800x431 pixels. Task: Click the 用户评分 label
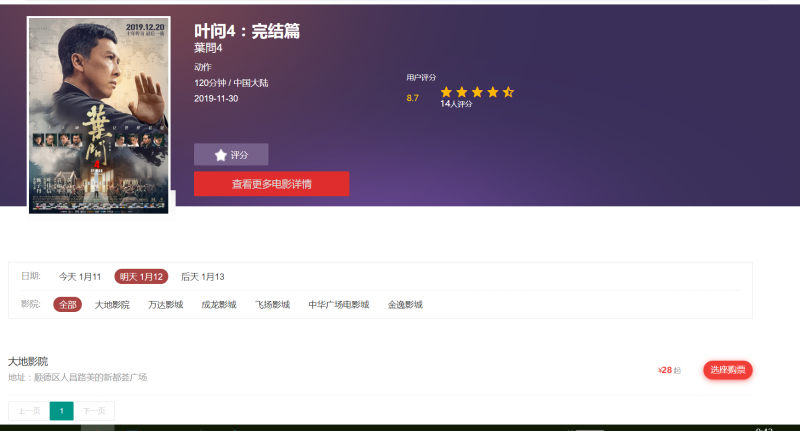coord(421,78)
